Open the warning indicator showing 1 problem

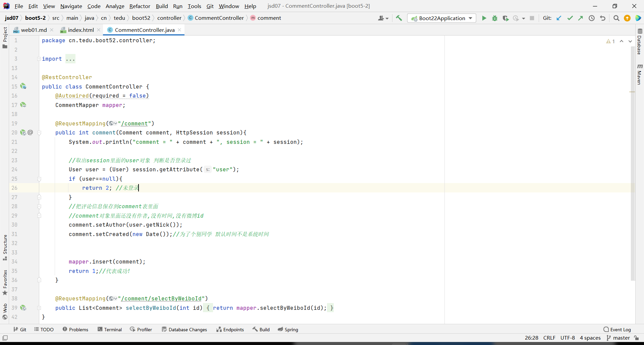pos(610,41)
